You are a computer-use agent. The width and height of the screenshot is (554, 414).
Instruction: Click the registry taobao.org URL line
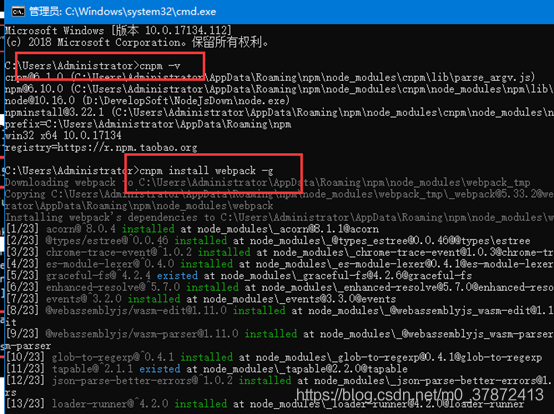[x=101, y=147]
